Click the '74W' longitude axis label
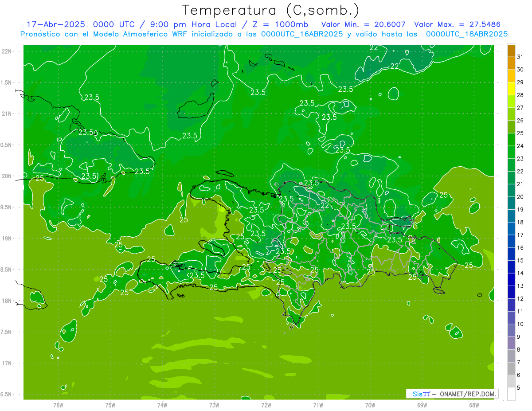Screen dimensions: 532x411 pos(162,405)
